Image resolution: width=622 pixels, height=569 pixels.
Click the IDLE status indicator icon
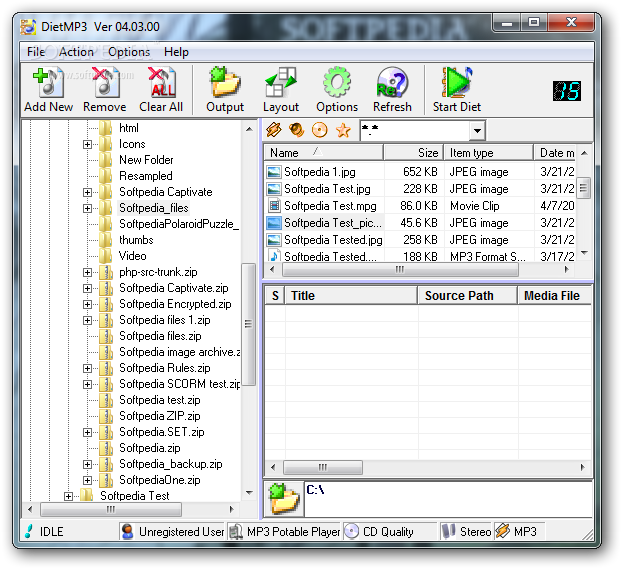point(28,531)
